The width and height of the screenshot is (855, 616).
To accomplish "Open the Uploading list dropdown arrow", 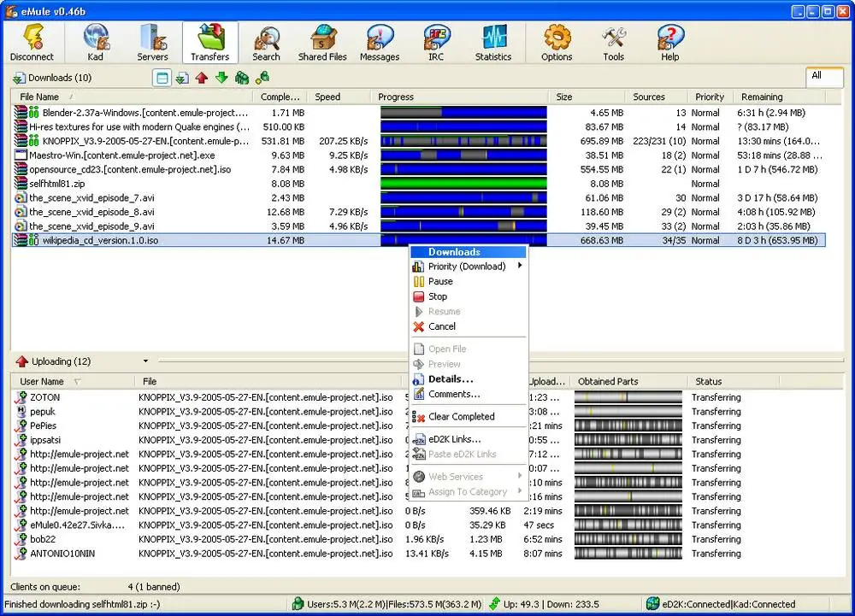I will 145,361.
